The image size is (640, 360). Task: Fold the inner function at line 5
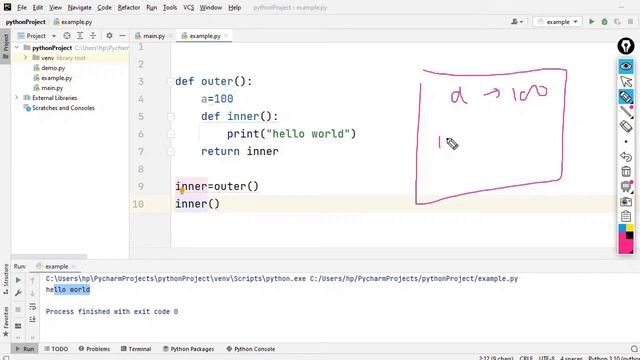point(171,117)
